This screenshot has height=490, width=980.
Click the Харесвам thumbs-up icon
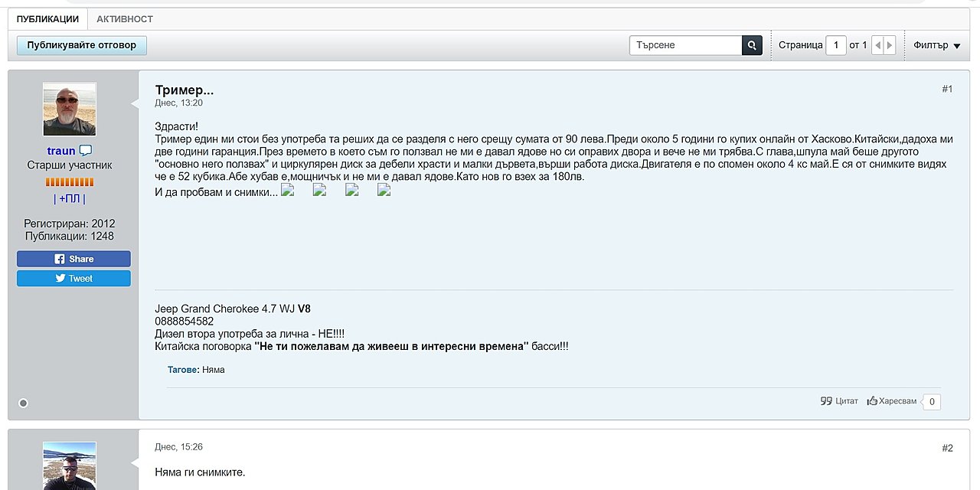pos(872,400)
